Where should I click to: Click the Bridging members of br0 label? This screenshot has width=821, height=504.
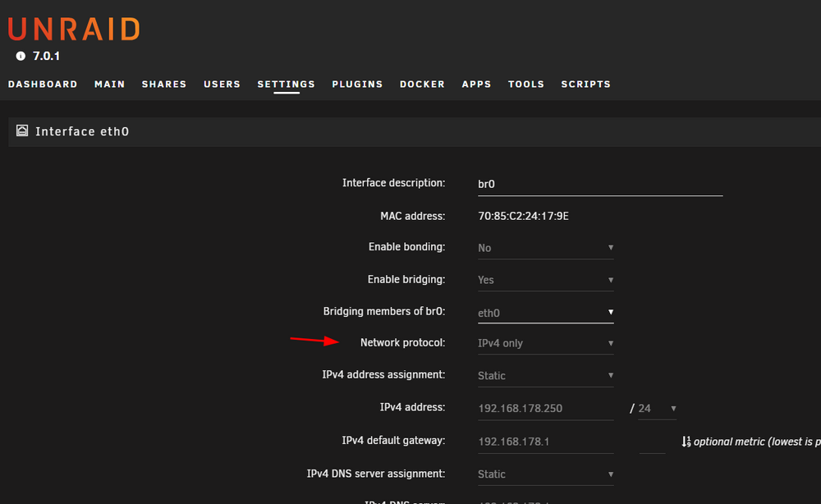click(x=384, y=311)
